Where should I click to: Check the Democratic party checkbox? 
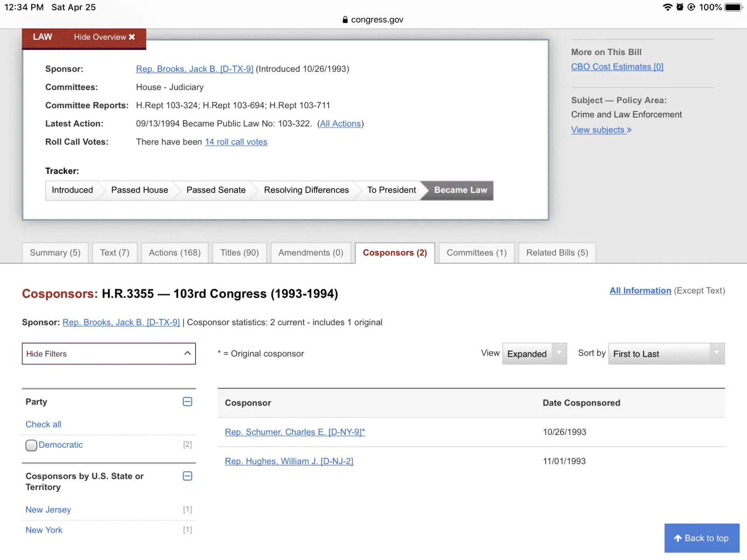click(x=31, y=445)
